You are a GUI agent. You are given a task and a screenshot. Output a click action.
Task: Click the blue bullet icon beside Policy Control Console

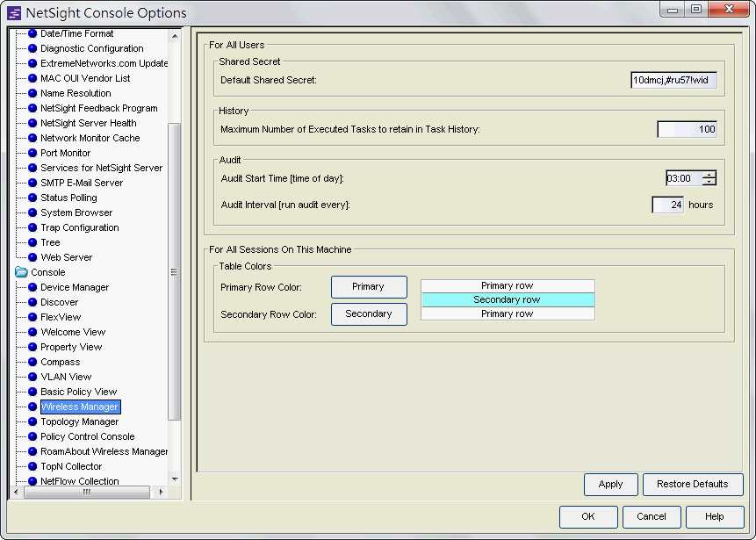coord(32,436)
